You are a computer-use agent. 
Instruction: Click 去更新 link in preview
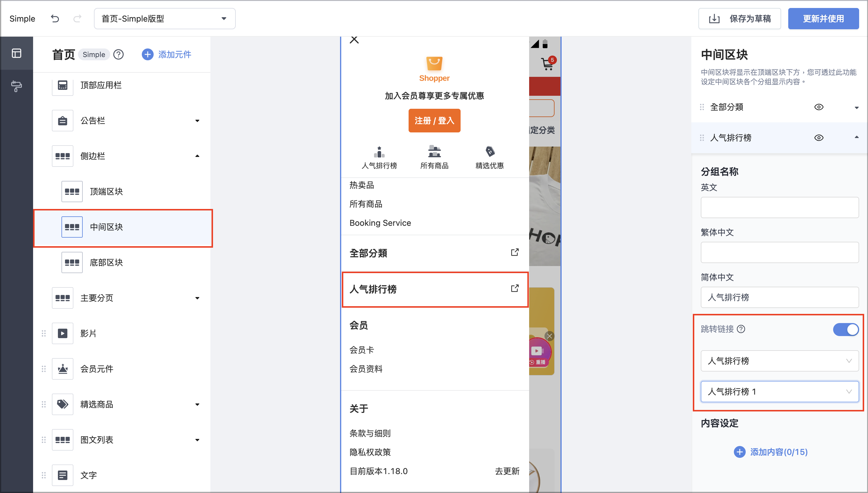507,471
